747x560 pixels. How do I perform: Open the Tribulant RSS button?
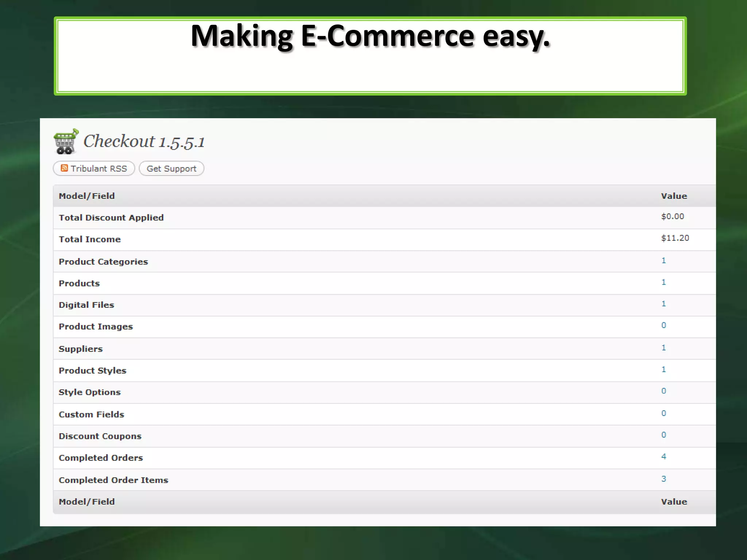point(94,168)
